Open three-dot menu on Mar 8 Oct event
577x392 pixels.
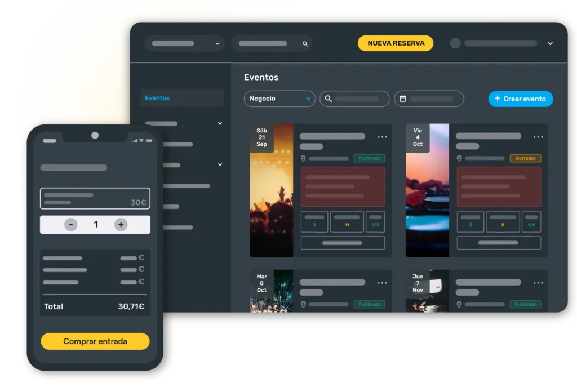(382, 283)
